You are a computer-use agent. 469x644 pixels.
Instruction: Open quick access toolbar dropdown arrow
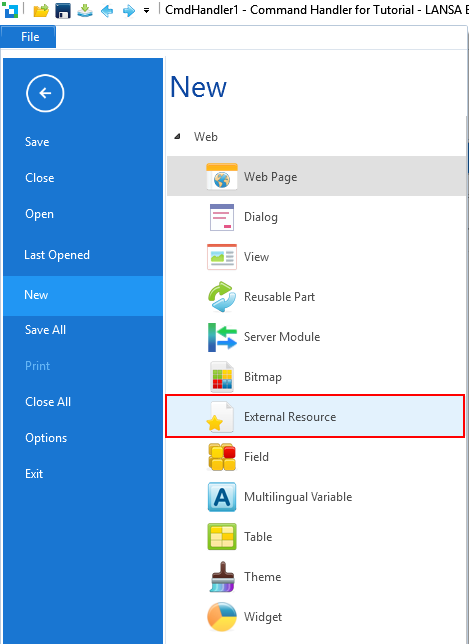pos(146,11)
